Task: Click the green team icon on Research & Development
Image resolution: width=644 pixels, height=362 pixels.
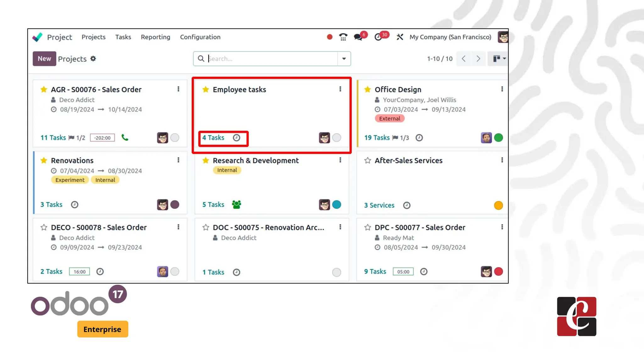Action: [236, 205]
